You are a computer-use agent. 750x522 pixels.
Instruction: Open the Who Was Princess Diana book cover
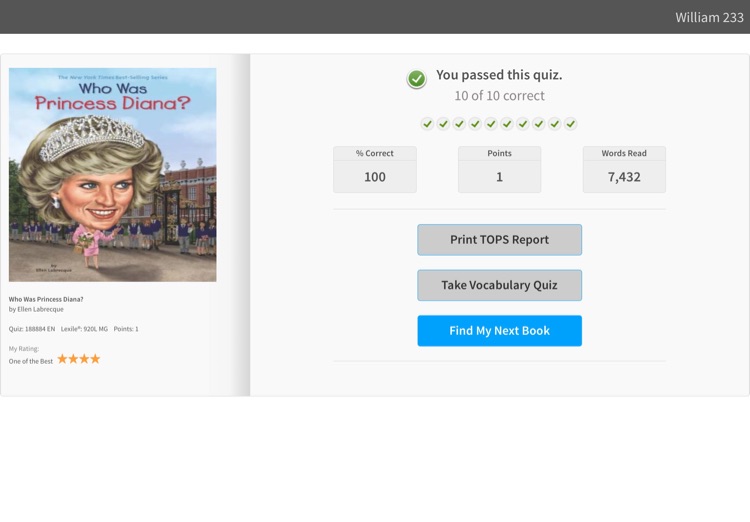click(112, 175)
